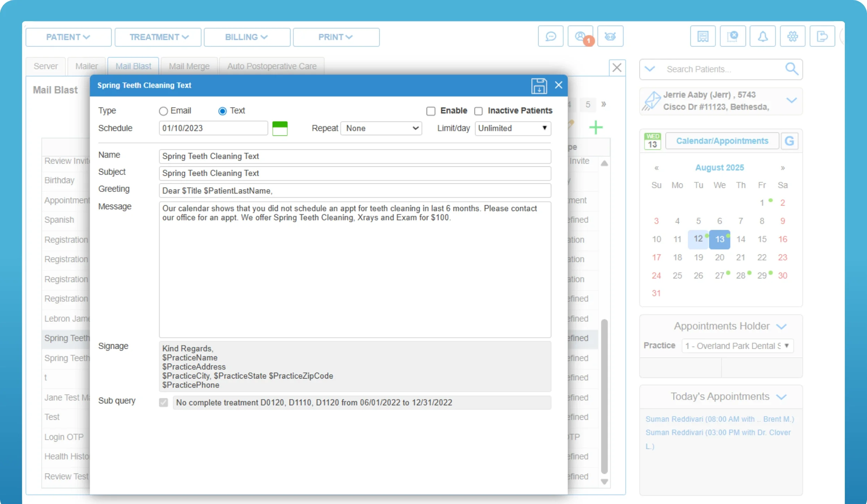Select the Email type radio button
The image size is (867, 504).
pyautogui.click(x=163, y=111)
